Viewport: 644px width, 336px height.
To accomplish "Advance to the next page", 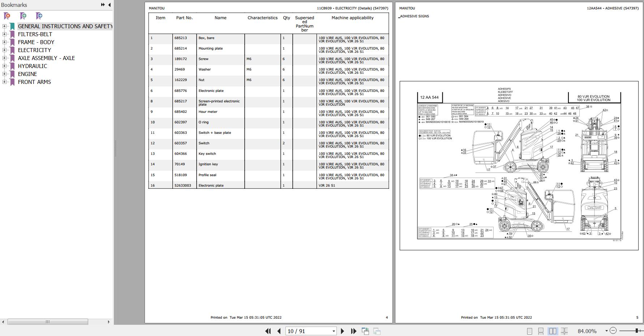I will click(x=343, y=331).
